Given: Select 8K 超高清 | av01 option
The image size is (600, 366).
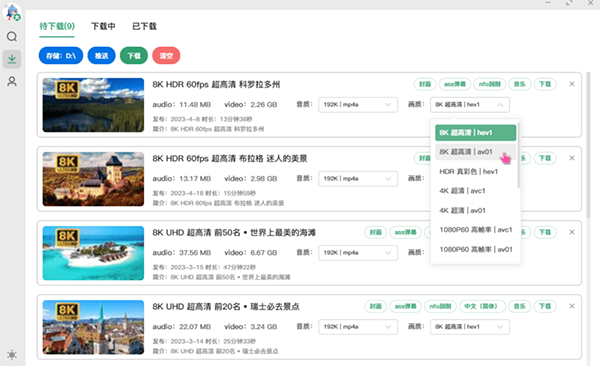Looking at the screenshot, I should tap(475, 152).
